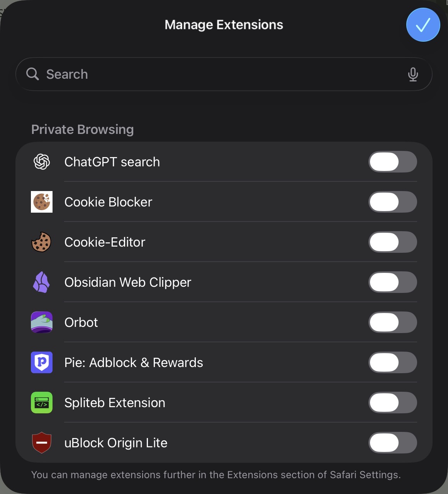Image resolution: width=448 pixels, height=494 pixels.
Task: Confirm with the blue checkmark button
Action: tap(423, 25)
